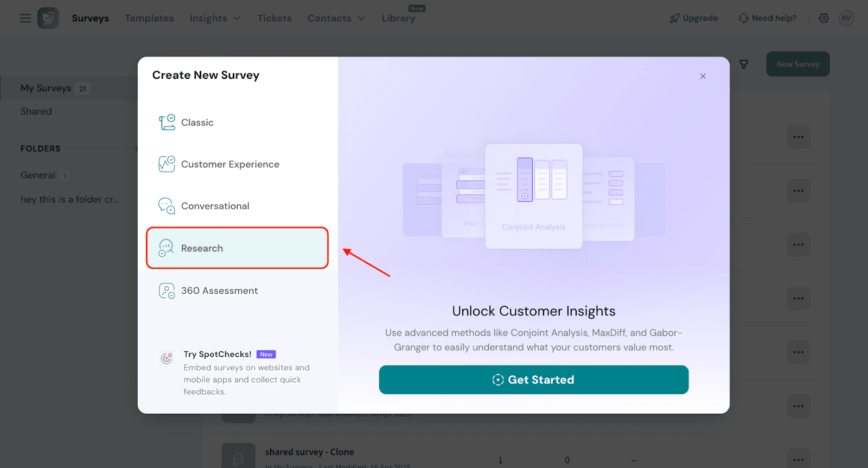868x468 pixels.
Task: Click the SpotChecks target icon
Action: click(x=167, y=358)
